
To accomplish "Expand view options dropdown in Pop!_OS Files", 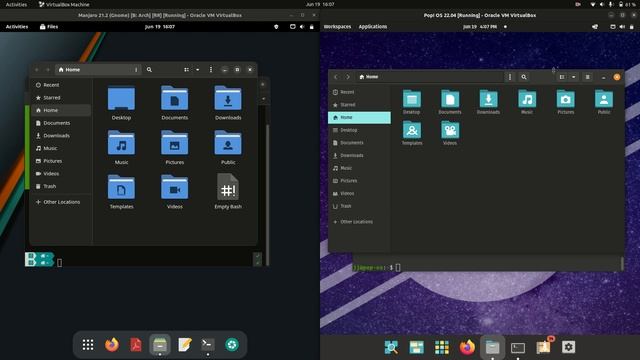I will pos(573,77).
